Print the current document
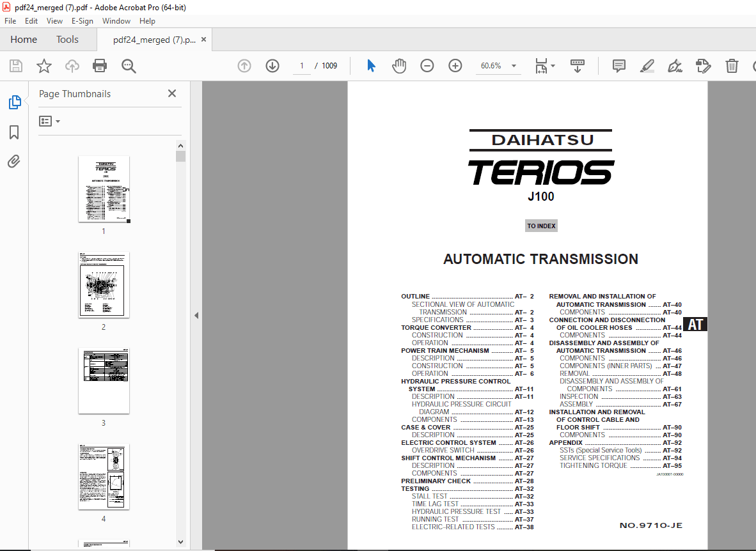Screen dimensions: 756x551 coord(100,65)
